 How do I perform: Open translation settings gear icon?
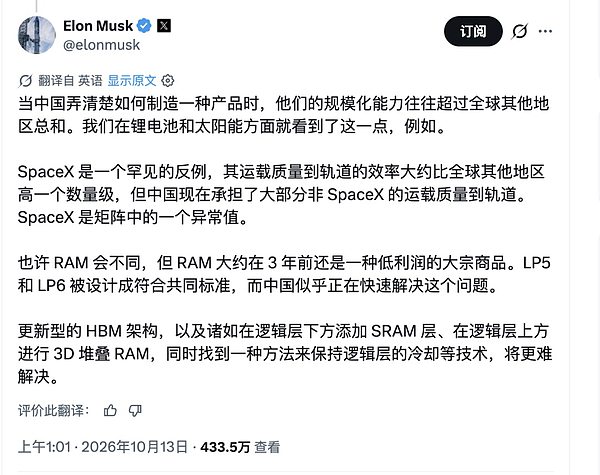click(168, 81)
